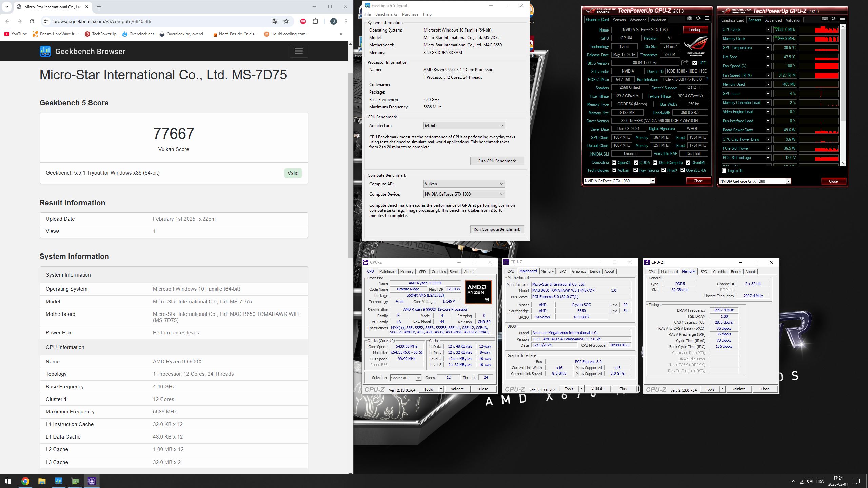
Task: Open SPD tab in the CPU-Z Memory window
Action: click(x=704, y=272)
